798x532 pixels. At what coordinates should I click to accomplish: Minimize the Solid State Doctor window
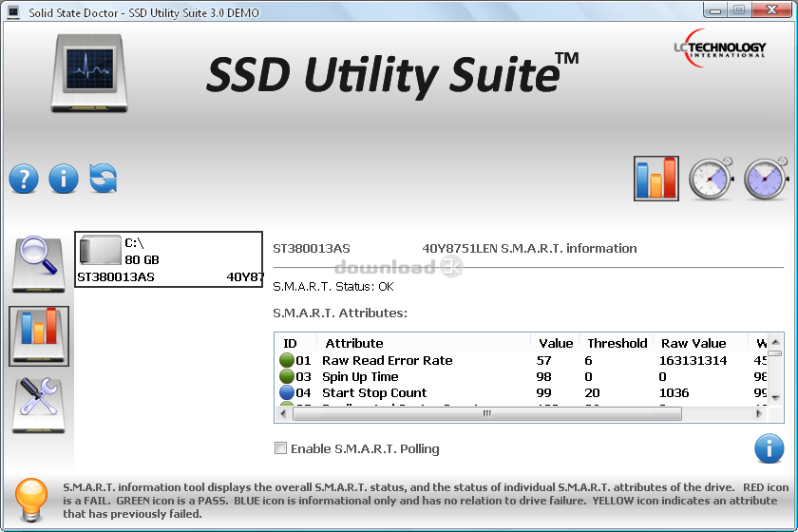[715, 10]
